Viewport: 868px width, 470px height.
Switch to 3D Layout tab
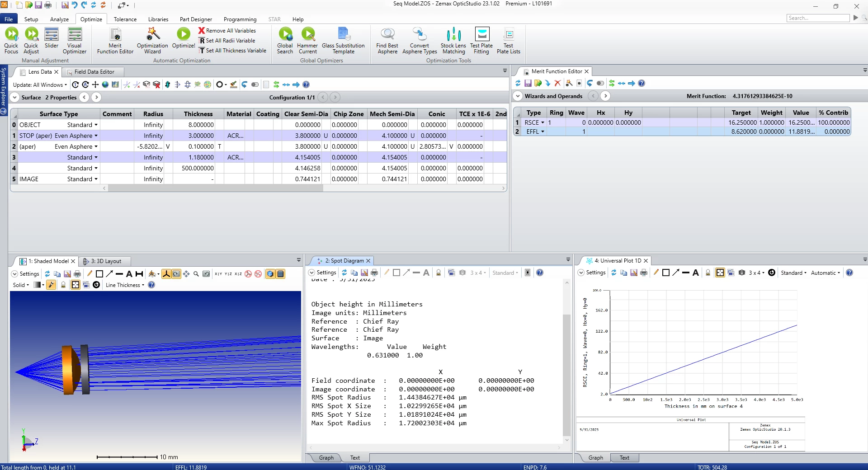106,261
